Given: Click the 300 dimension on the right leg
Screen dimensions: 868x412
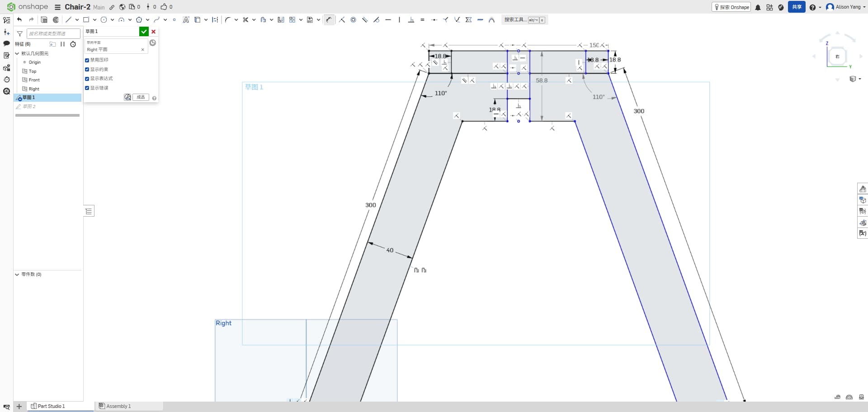Looking at the screenshot, I should click(x=639, y=111).
